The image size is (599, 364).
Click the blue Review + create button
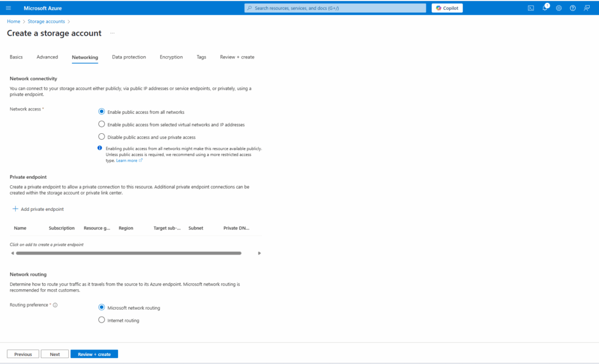pos(94,354)
